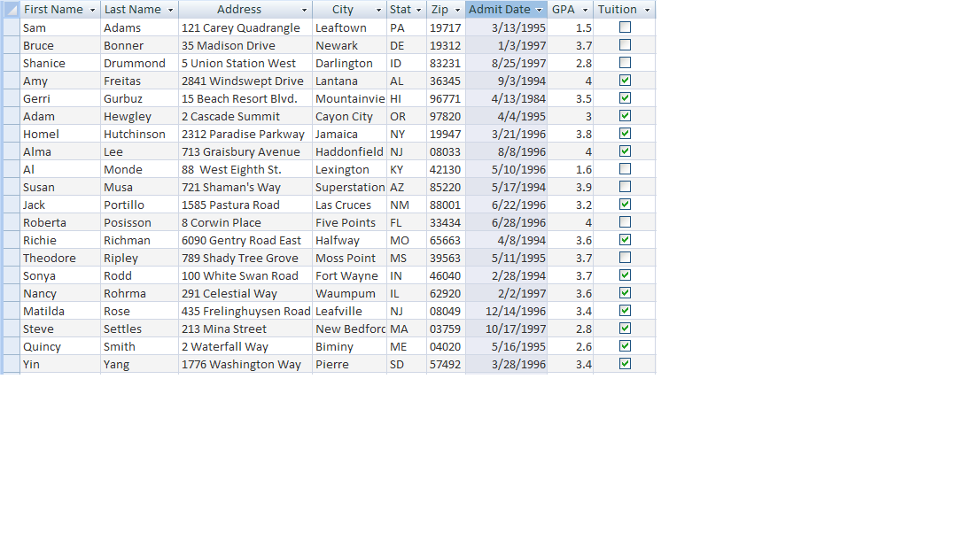The image size is (980, 549).
Task: Expand the Last Name filter dropdown
Action: (170, 10)
